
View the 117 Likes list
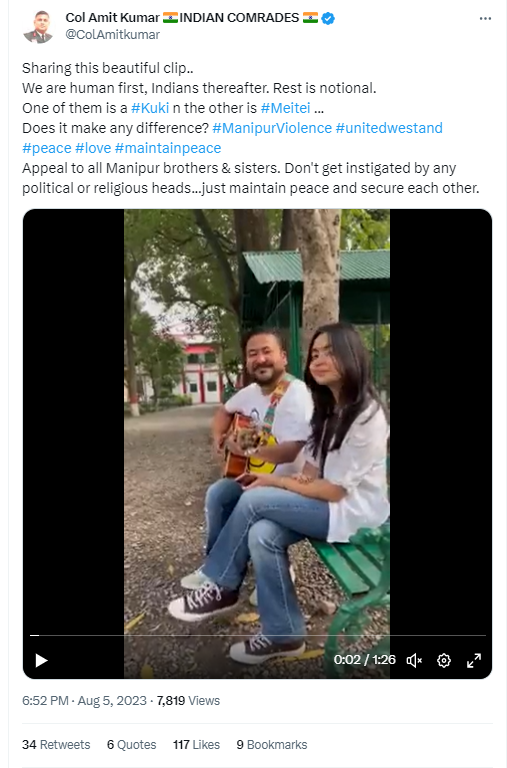196,744
